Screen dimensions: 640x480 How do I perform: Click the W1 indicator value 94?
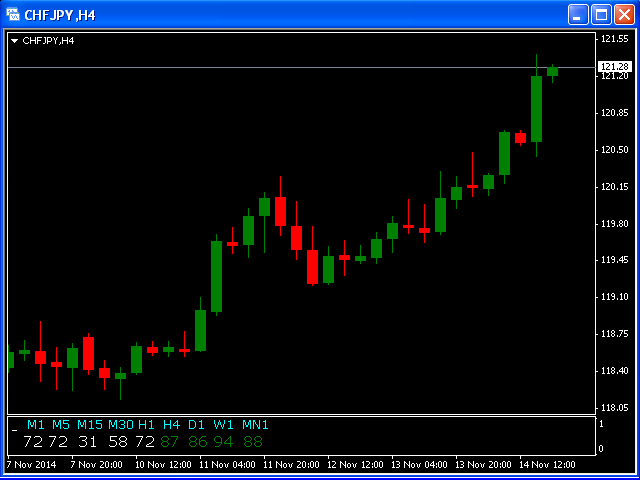tap(223, 441)
